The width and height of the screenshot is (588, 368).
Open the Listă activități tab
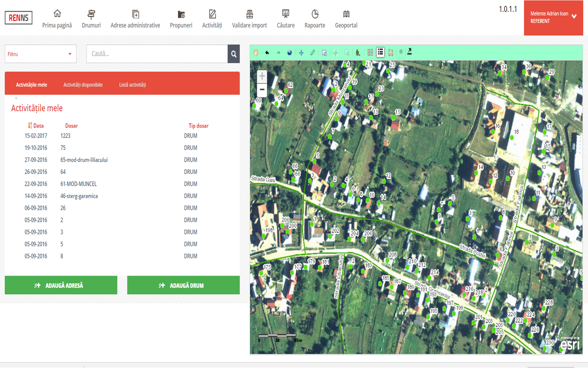tap(132, 85)
